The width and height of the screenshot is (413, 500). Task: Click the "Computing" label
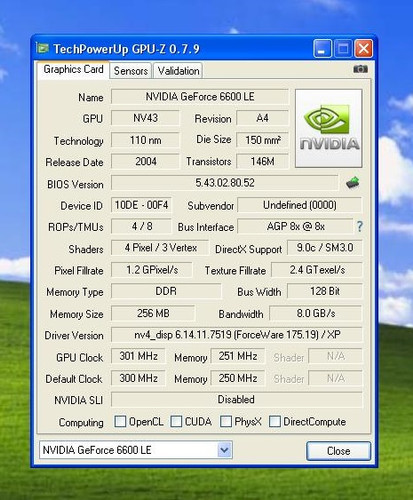(x=81, y=422)
